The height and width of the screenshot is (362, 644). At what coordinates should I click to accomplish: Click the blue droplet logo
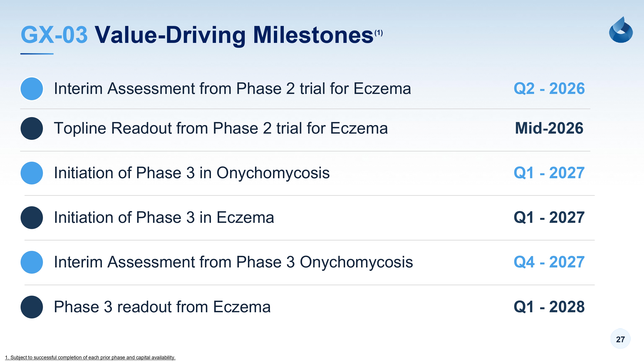621,30
